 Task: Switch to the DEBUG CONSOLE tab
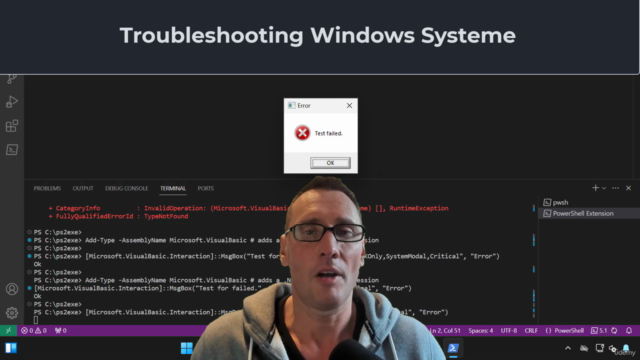pos(127,188)
